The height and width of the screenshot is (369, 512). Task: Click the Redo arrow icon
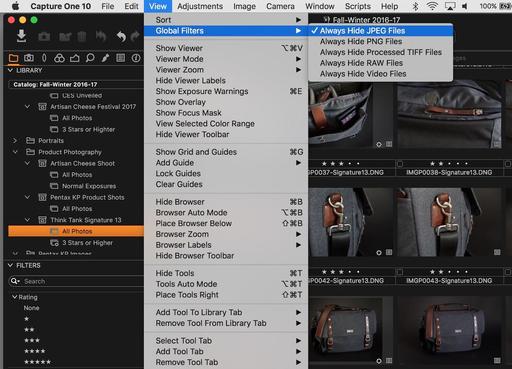tap(135, 36)
